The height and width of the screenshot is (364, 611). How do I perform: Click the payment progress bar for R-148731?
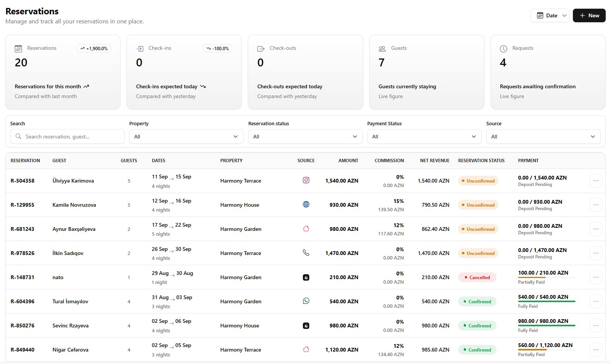pos(546,278)
